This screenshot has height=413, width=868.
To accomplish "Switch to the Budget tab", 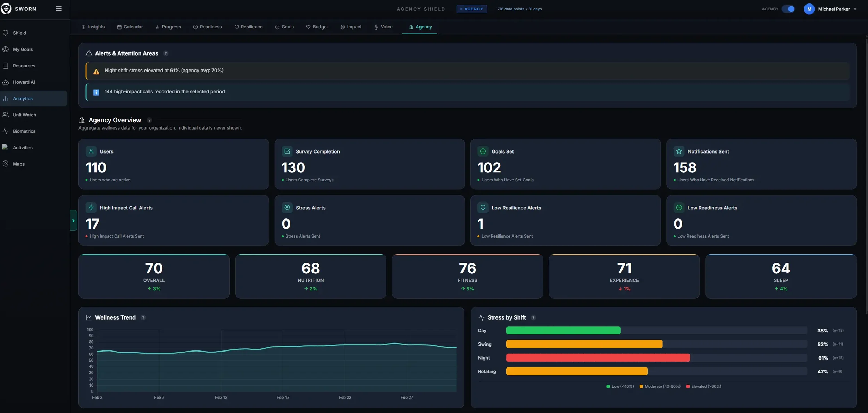I will 317,27.
